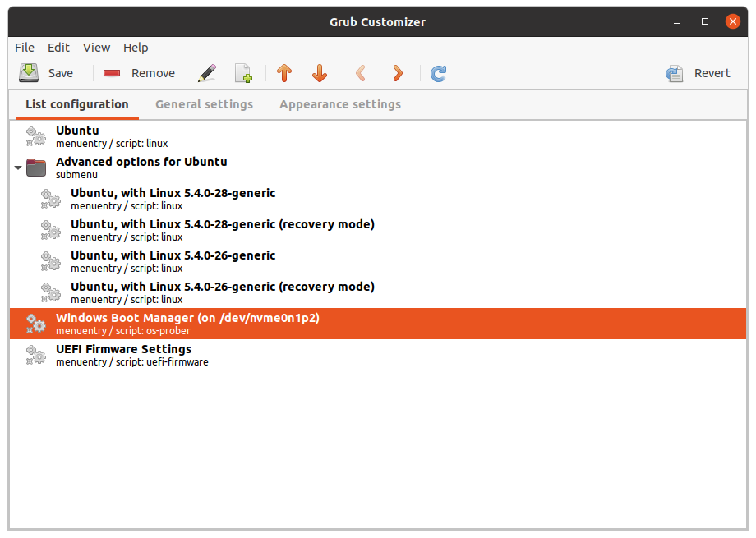Click gear icon of UEFI Firmware Settings
Image resolution: width=756 pixels, height=538 pixels.
35,355
